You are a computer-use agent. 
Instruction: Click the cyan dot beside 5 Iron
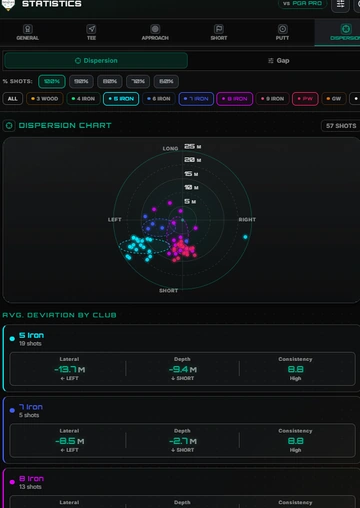(12, 339)
